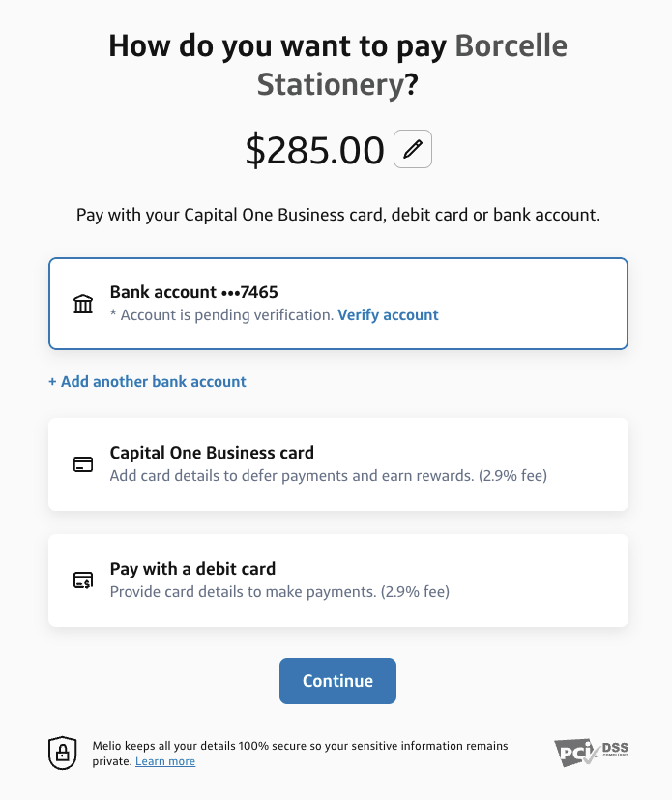672x800 pixels.
Task: Select the bank account ending in 7465
Action: point(337,303)
